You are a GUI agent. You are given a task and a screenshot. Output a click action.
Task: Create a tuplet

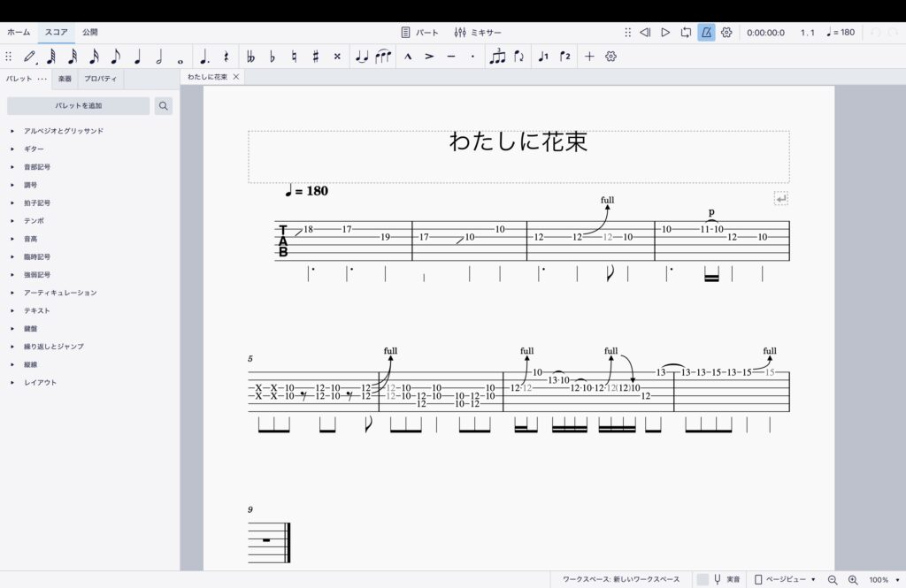497,57
